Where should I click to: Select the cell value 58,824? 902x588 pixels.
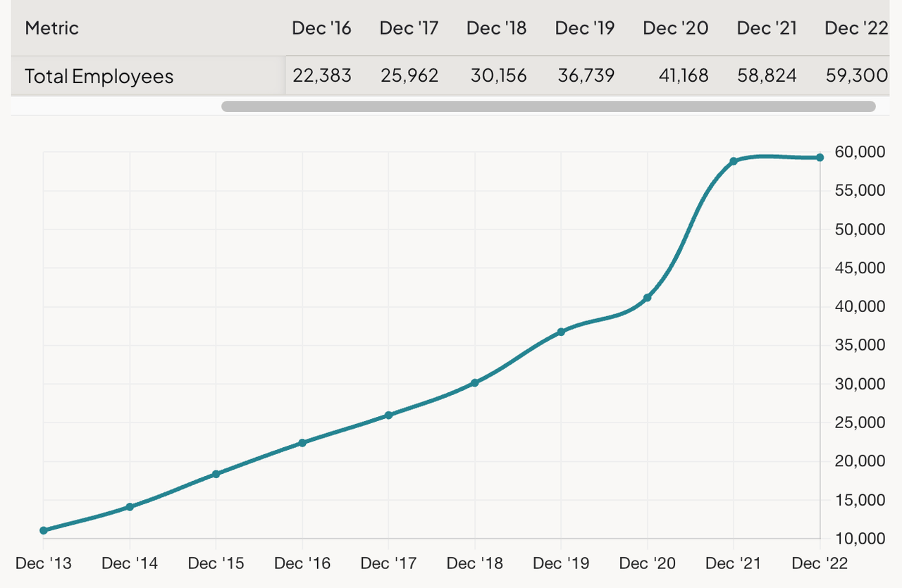click(x=767, y=75)
